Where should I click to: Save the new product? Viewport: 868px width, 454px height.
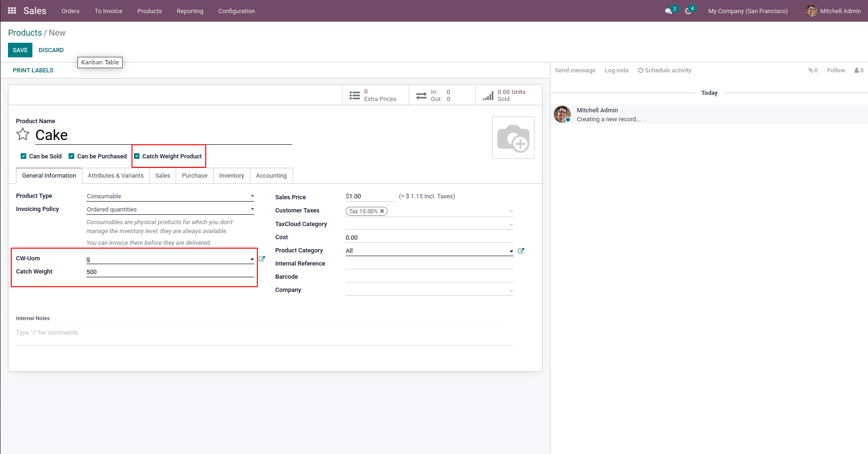point(20,50)
